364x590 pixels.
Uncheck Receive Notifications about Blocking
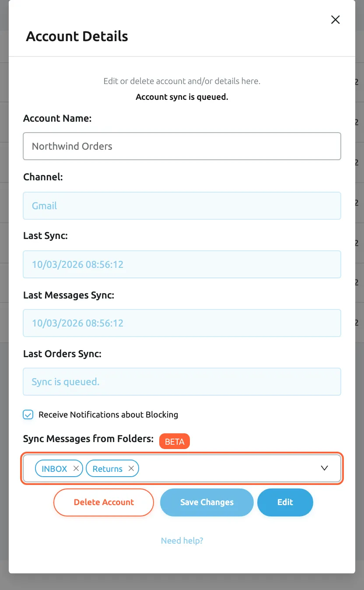28,414
